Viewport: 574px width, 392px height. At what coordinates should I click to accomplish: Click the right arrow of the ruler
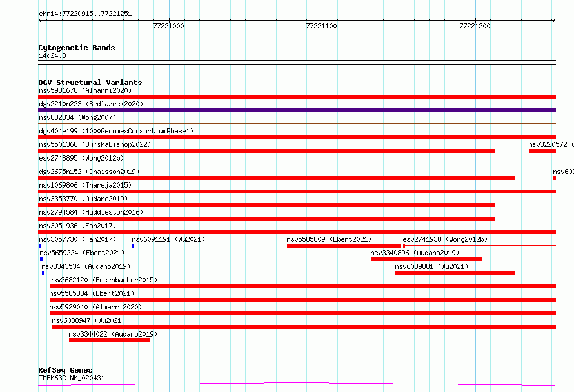click(553, 21)
